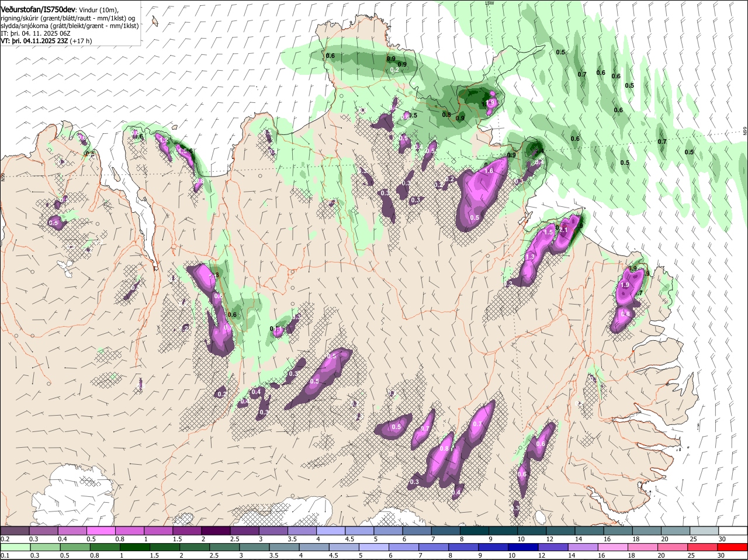Select the pale green 0.1–0.3 rain legend swatch
748x560 pixels.
point(16,547)
